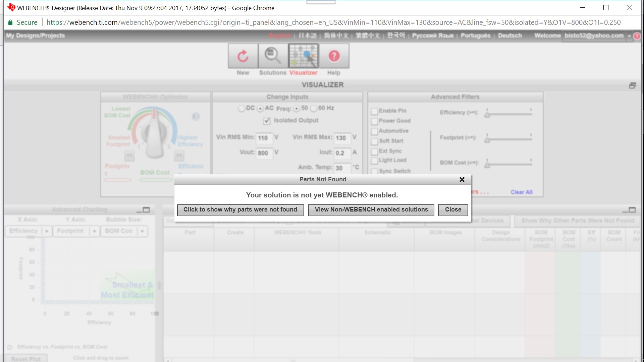
Task: Select 50 Hz frequency radio
Action: 296,109
